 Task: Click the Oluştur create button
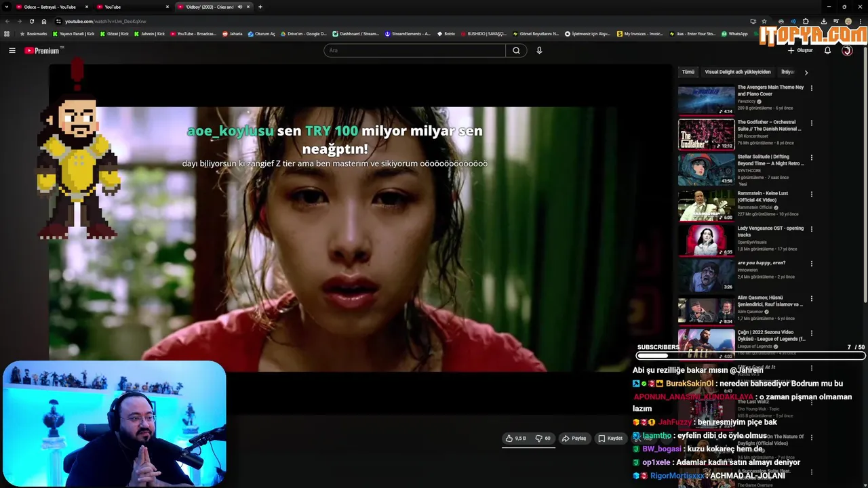(x=800, y=50)
